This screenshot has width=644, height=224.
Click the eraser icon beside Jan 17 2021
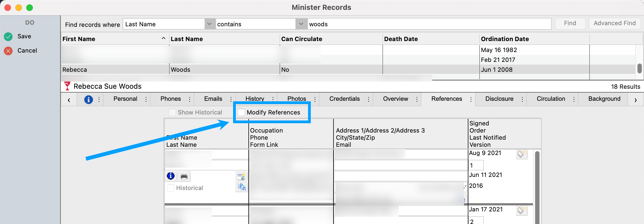click(521, 210)
